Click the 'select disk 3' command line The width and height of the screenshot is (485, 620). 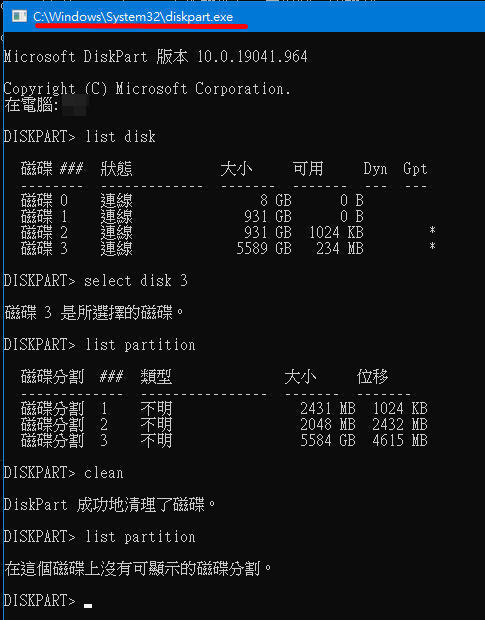[95, 281]
